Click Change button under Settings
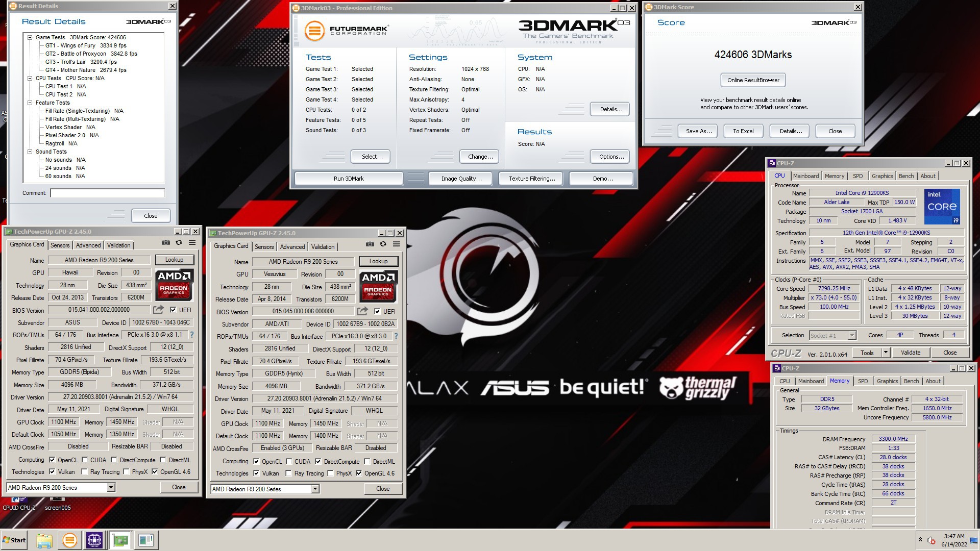Viewport: 980px width, 551px height. click(x=480, y=157)
